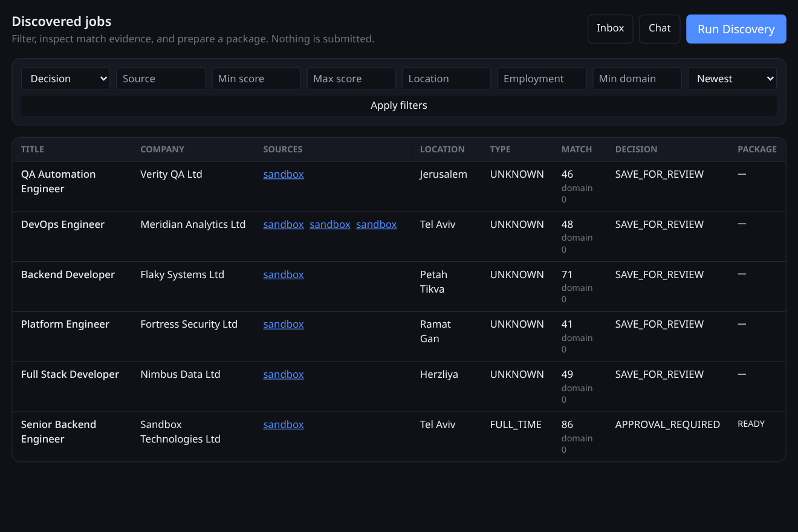
Task: Focus the Min score input
Action: click(x=256, y=79)
